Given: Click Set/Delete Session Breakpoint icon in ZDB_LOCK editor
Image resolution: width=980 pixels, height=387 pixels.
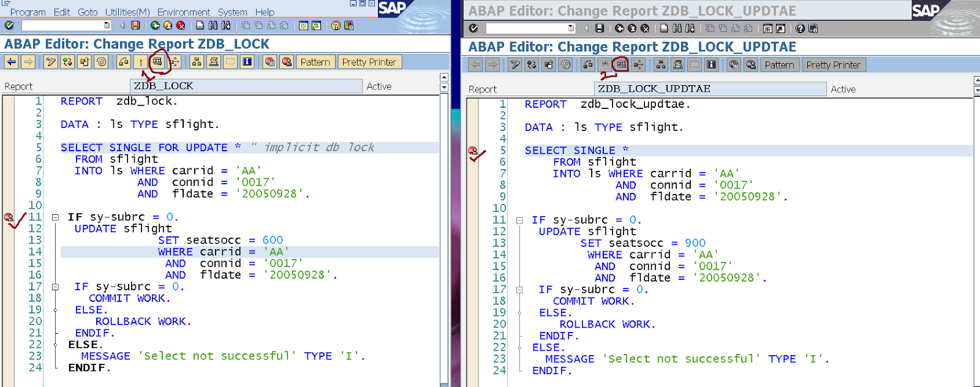Looking at the screenshot, I should coord(270,62).
